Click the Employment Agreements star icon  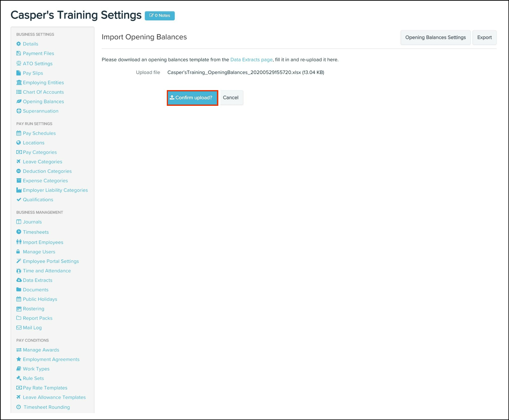click(19, 359)
